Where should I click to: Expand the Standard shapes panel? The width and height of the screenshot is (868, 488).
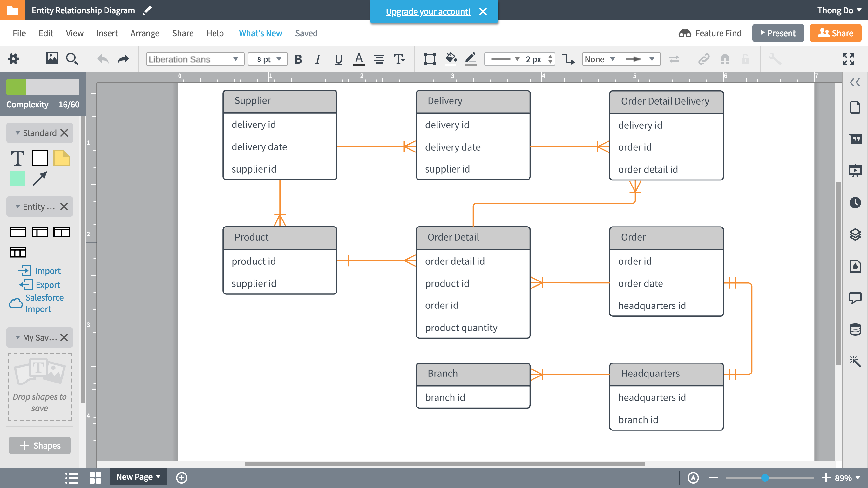pos(17,132)
